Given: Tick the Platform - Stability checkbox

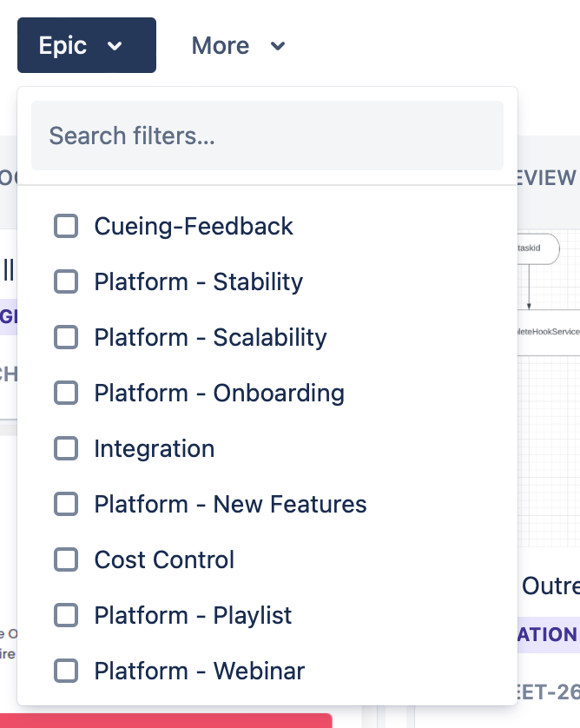Looking at the screenshot, I should pos(66,282).
